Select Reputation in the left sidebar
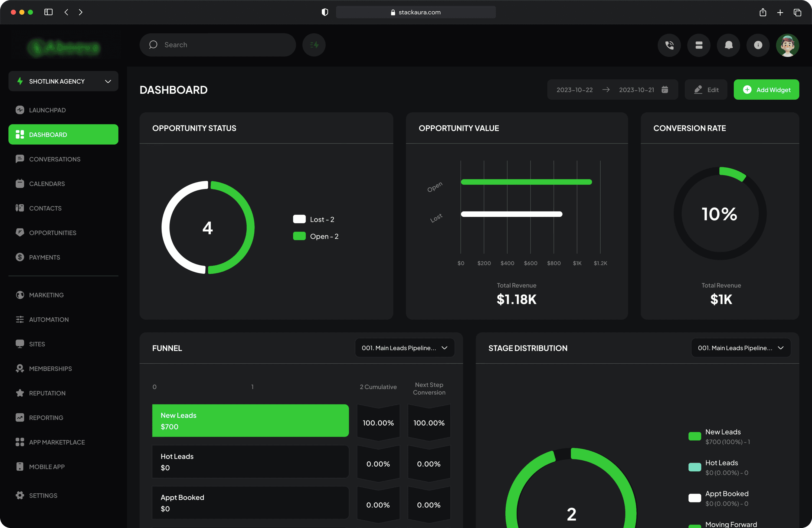The image size is (812, 528). (47, 393)
